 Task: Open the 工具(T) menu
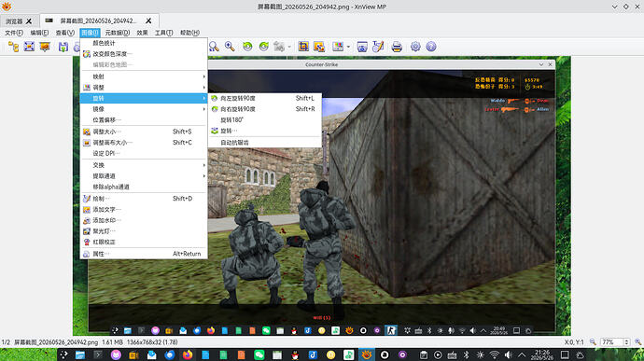tap(163, 33)
